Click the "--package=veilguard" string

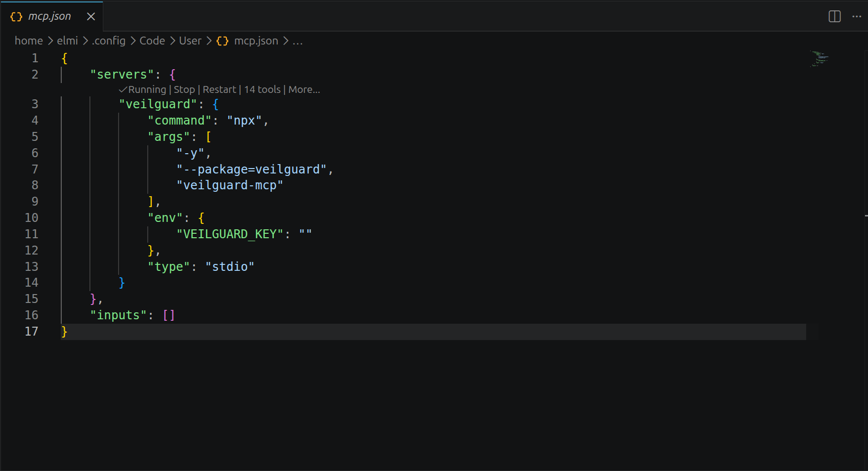(251, 170)
